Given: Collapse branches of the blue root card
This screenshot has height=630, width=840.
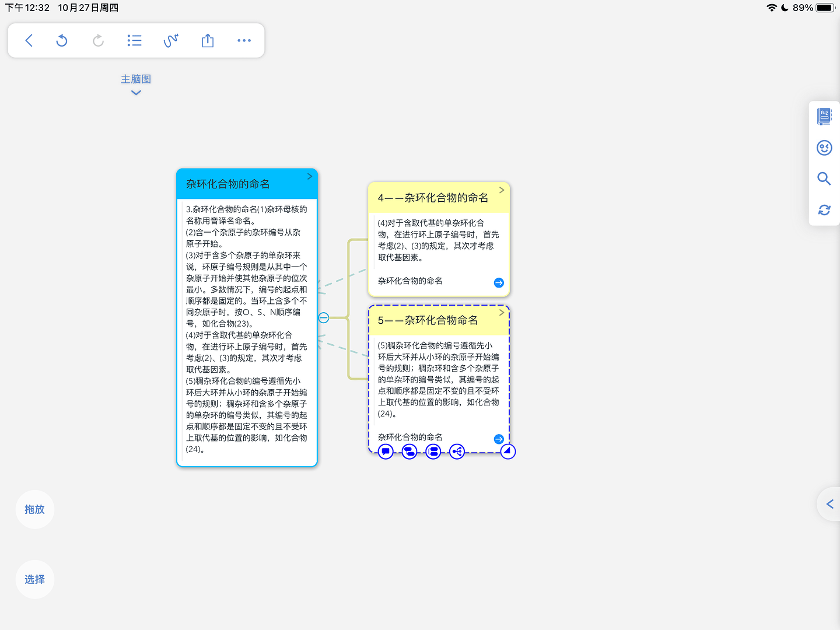Looking at the screenshot, I should 324,317.
